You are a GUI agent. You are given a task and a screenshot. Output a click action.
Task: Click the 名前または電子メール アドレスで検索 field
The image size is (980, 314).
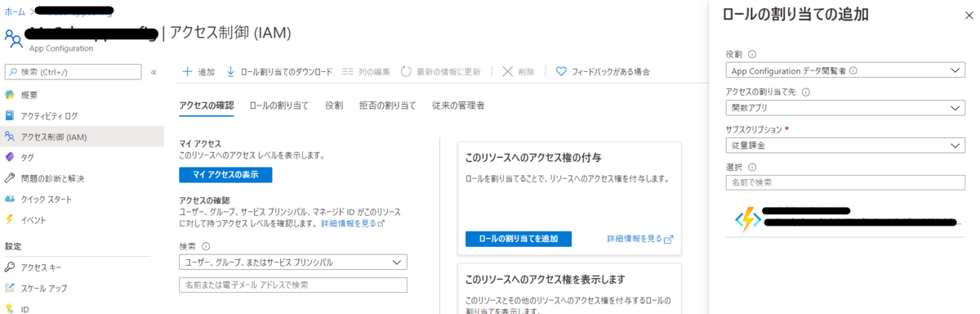tap(293, 285)
